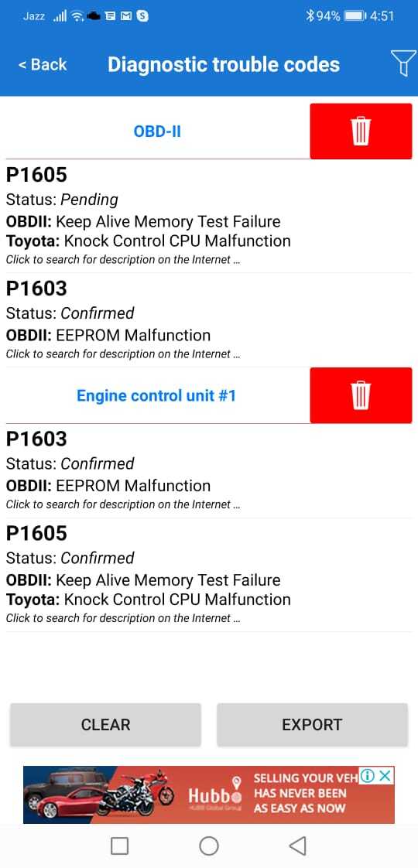Go back using the Back button

point(42,64)
